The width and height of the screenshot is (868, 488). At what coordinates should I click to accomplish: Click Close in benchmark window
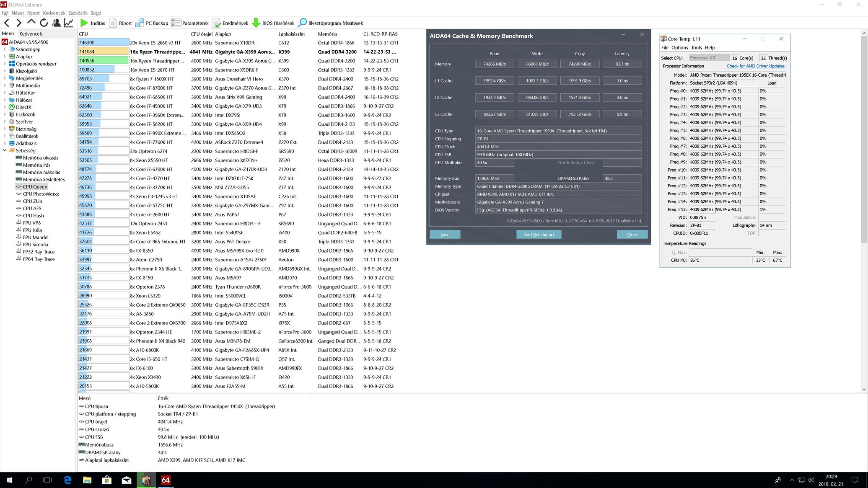pos(632,235)
